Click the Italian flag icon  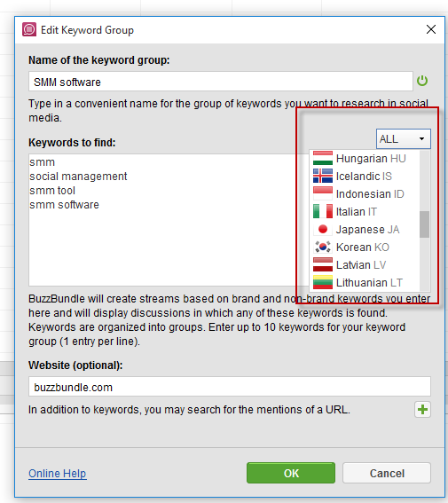tap(323, 212)
